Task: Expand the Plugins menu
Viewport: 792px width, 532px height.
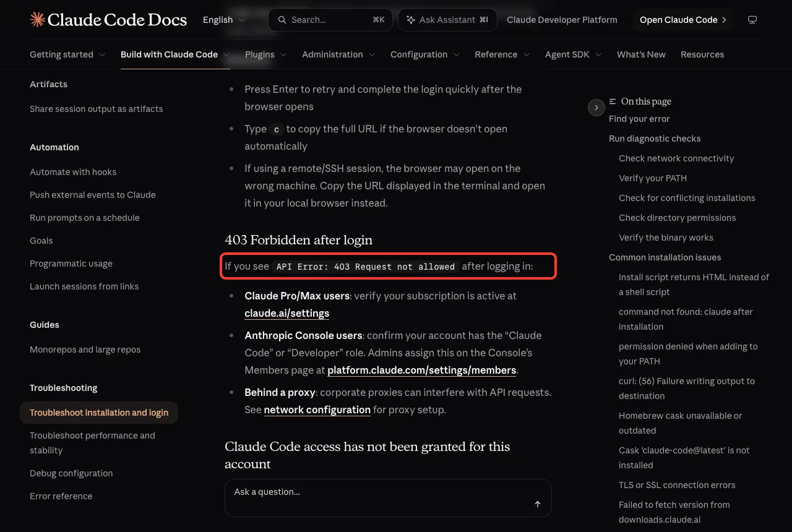Action: pos(266,54)
